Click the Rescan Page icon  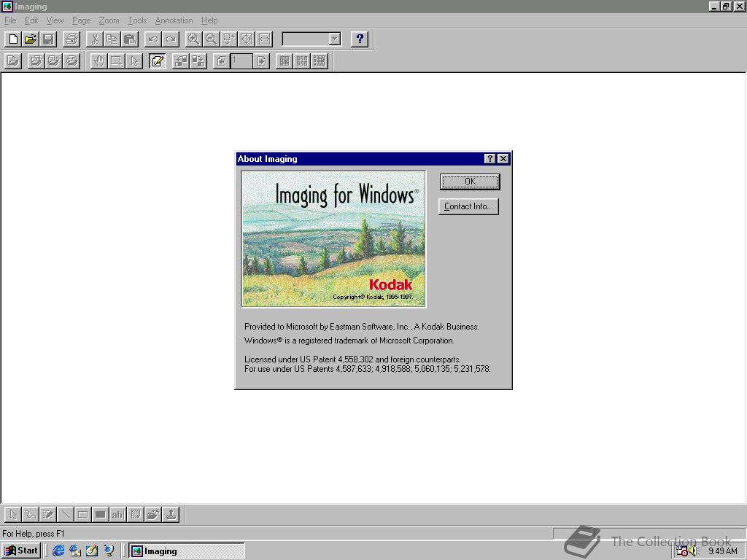coord(71,61)
